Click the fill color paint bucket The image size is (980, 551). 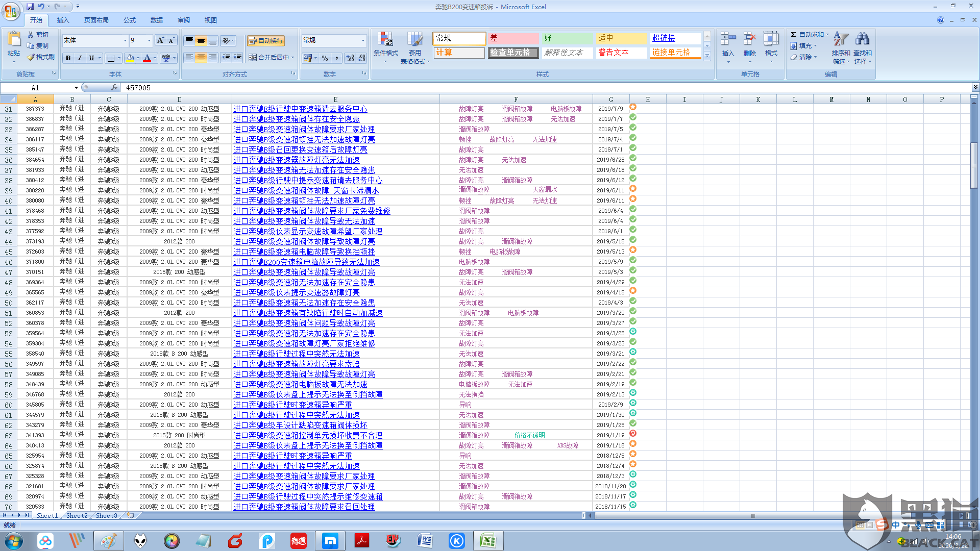coord(130,58)
